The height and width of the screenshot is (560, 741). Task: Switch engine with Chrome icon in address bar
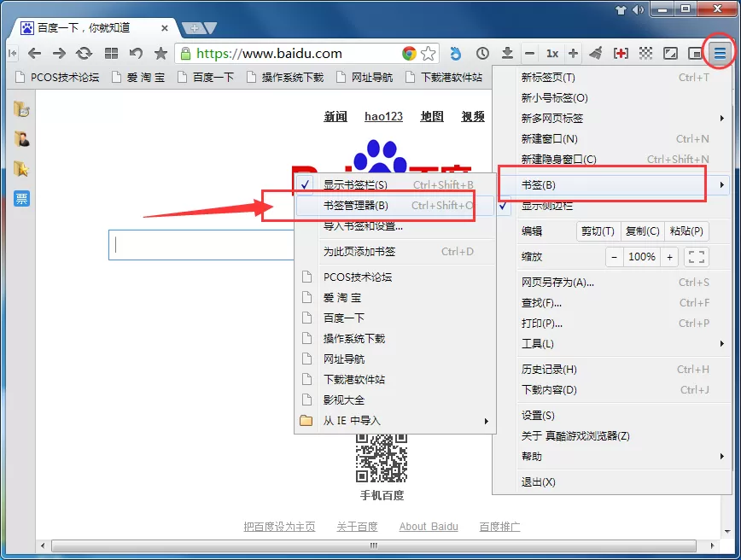tap(409, 54)
